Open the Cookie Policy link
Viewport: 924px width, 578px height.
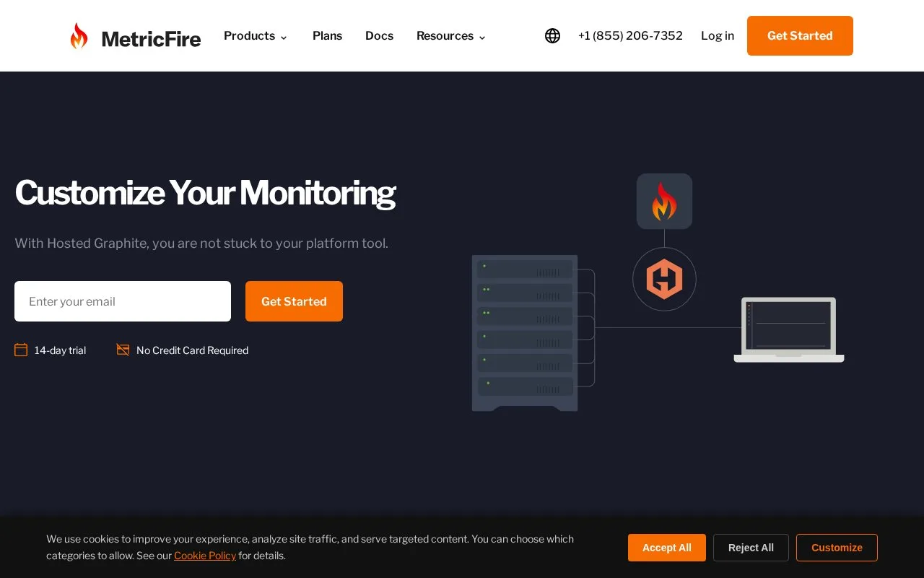(x=205, y=556)
